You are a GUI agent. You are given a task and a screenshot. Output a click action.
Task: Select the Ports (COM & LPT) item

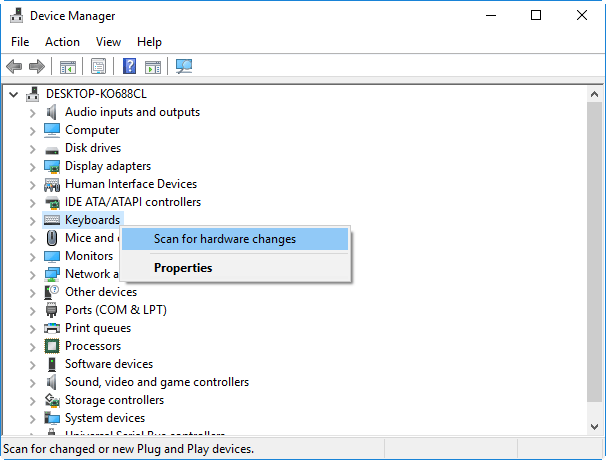click(x=115, y=310)
